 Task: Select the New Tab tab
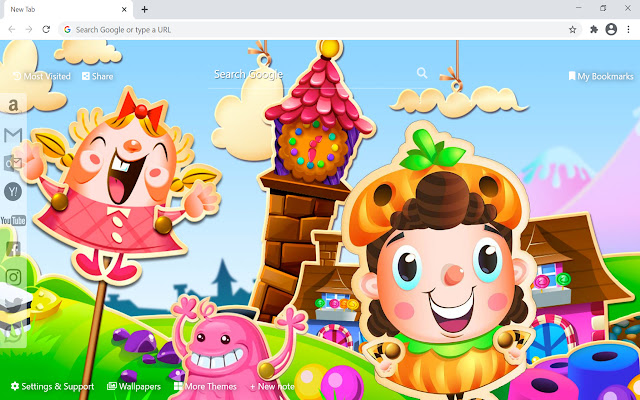[x=67, y=9]
